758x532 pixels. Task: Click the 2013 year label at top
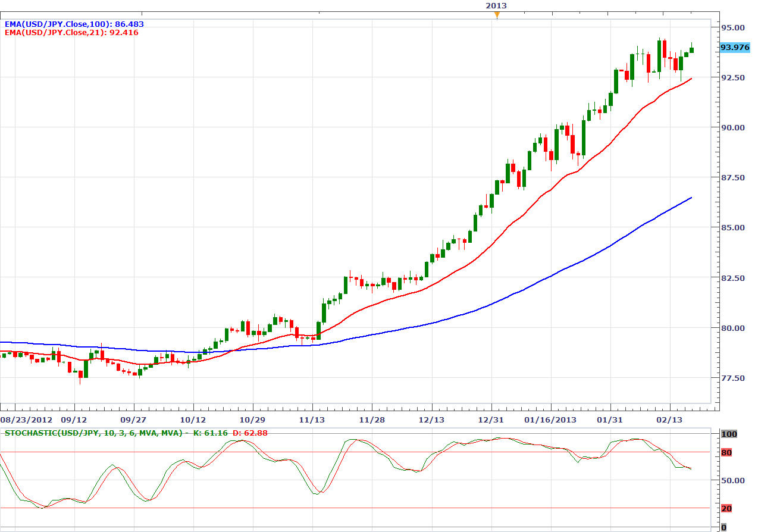point(496,5)
